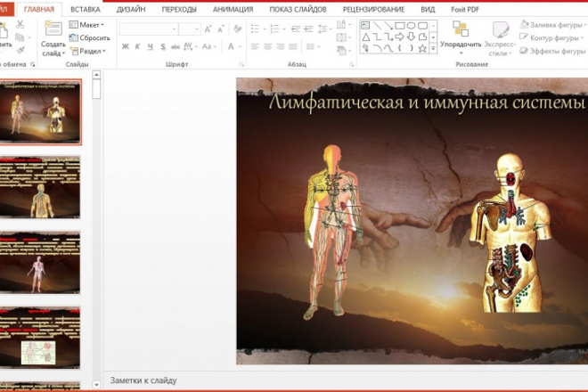Open the Упорядочить arrange dropdown
The width and height of the screenshot is (588, 392).
[461, 38]
